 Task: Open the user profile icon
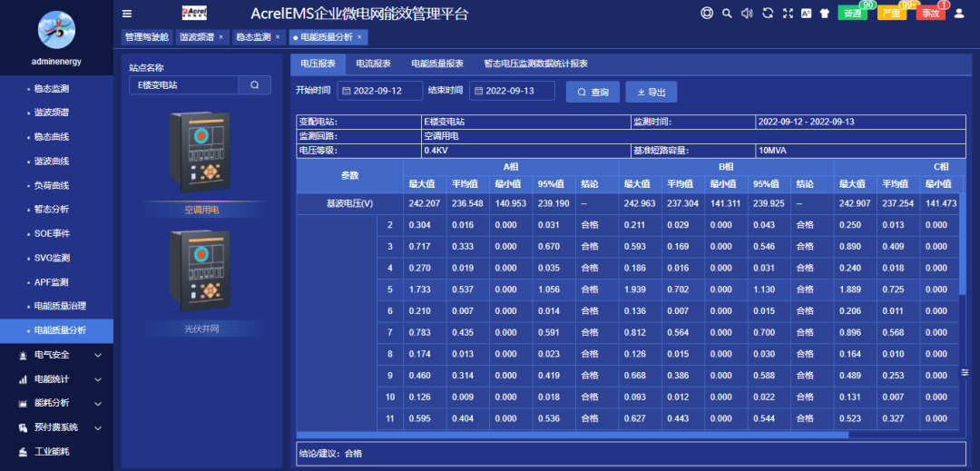pyautogui.click(x=959, y=13)
